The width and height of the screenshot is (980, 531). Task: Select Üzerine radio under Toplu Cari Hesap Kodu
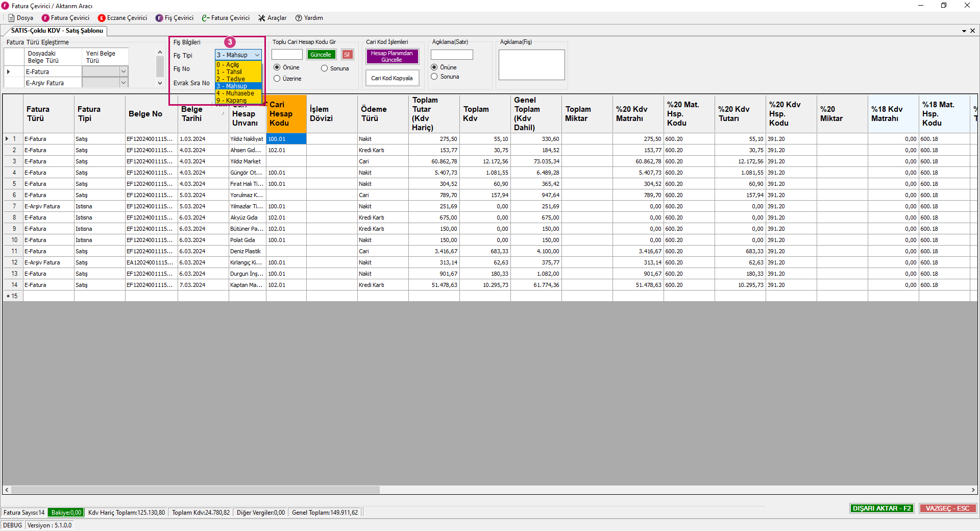[x=277, y=79]
